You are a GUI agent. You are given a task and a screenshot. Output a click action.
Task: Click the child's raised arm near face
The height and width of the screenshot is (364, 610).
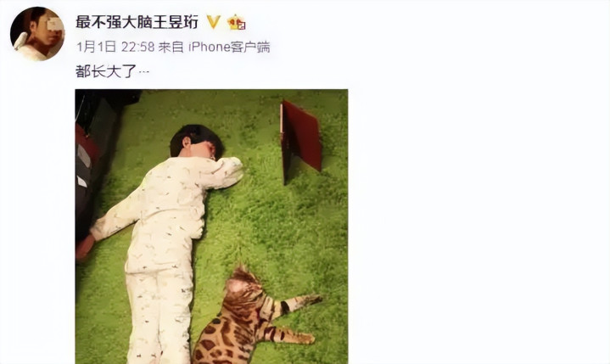point(222,172)
